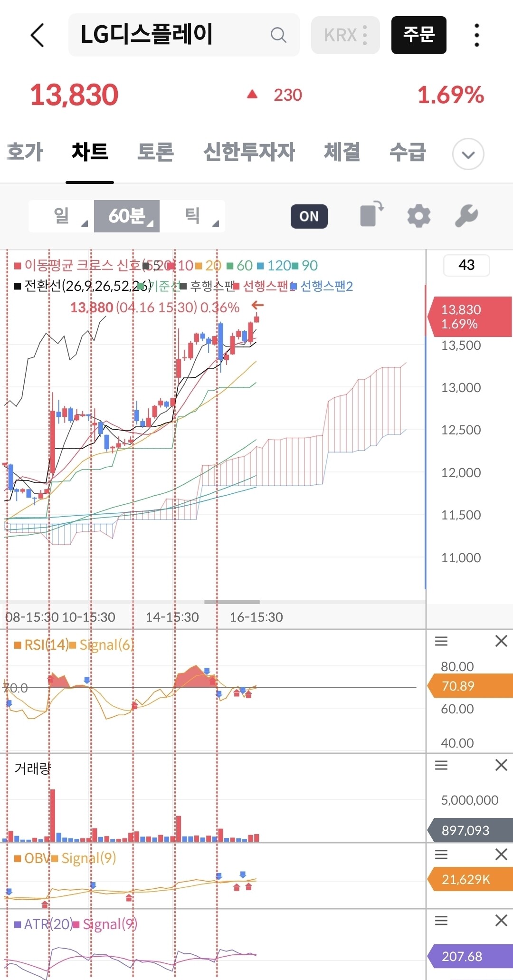This screenshot has height=980, width=513.
Task: Open chart settings gear icon
Action: (x=418, y=216)
